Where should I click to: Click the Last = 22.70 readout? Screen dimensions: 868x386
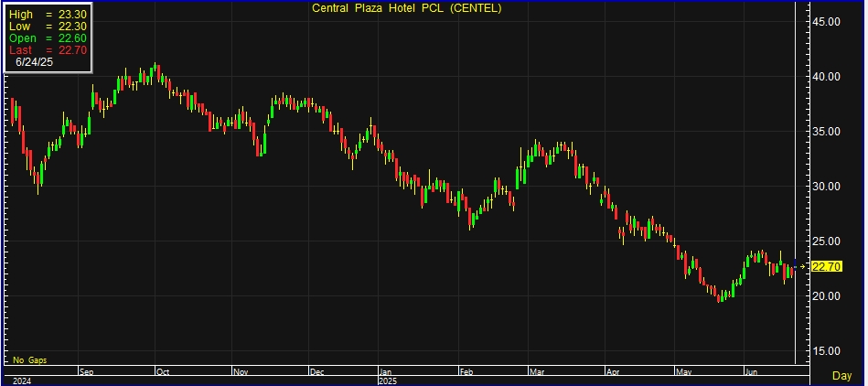coord(47,50)
